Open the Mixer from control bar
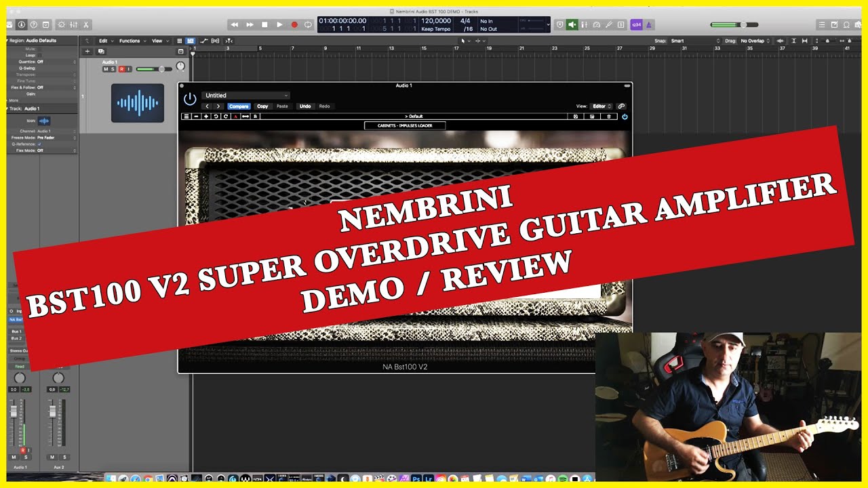This screenshot has height=488, width=868. pyautogui.click(x=73, y=24)
